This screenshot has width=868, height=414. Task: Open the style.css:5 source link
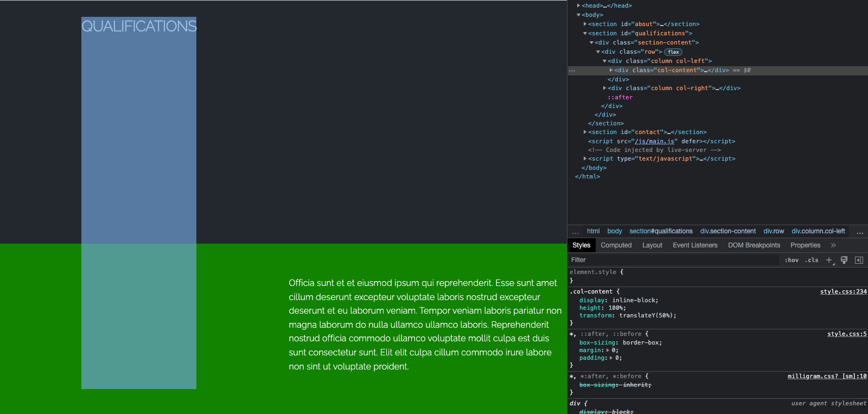tap(847, 334)
